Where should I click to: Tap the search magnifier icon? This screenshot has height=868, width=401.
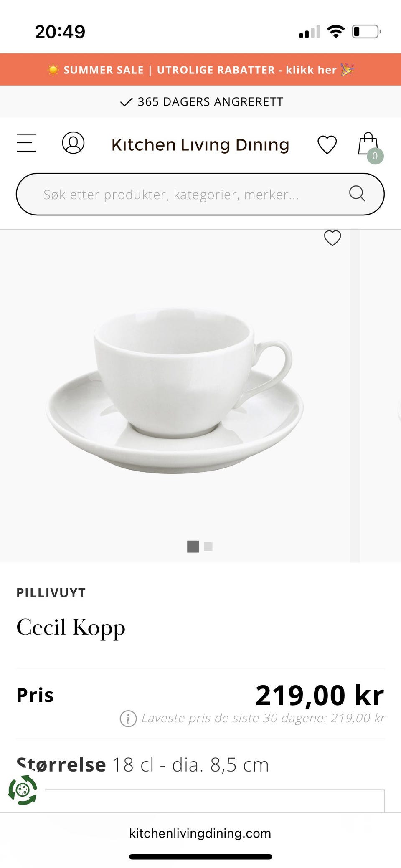click(x=357, y=193)
